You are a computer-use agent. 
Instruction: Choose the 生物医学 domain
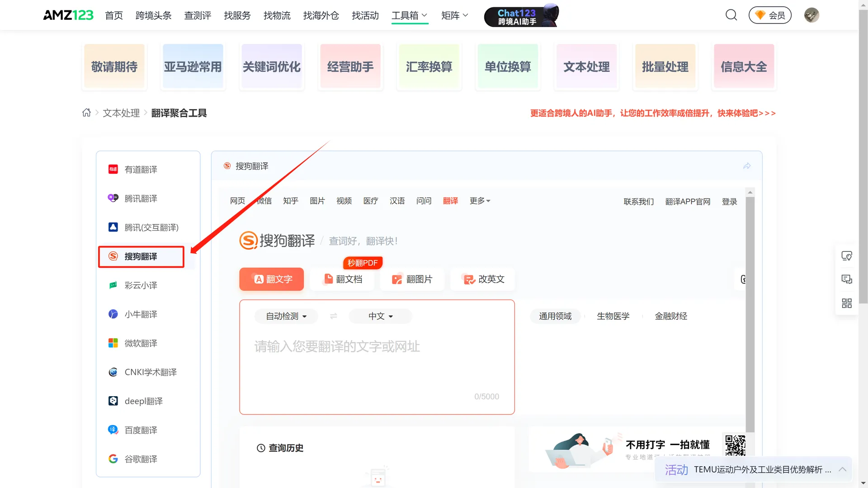(x=613, y=316)
